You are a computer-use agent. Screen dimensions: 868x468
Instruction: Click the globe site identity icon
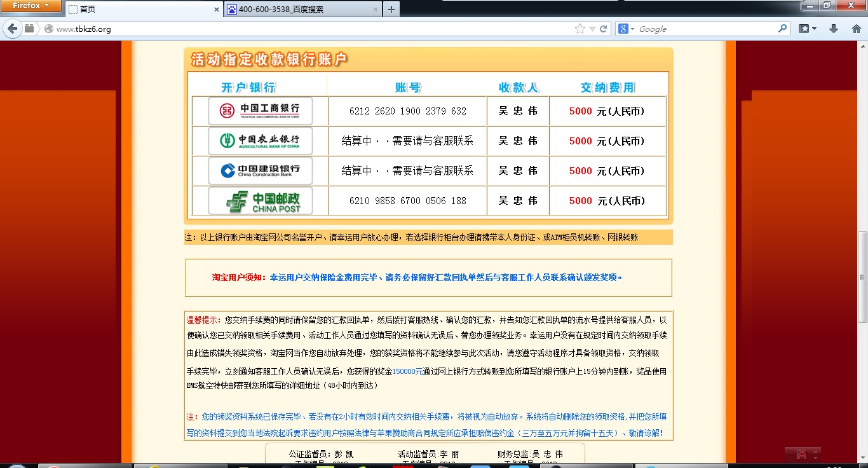[x=48, y=29]
